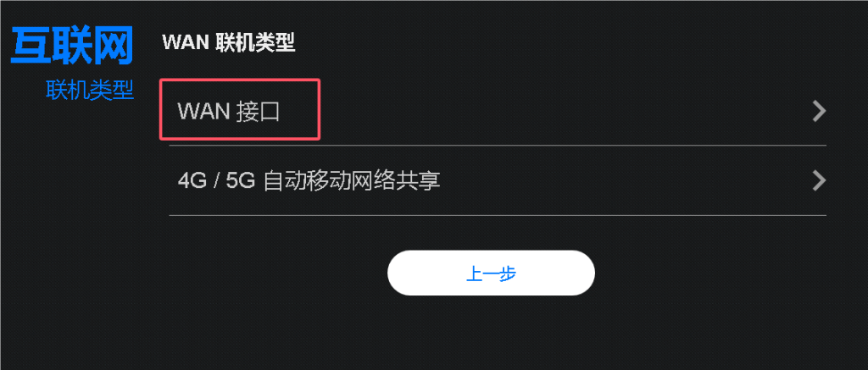Click the right arrow icon on WAN row
The height and width of the screenshot is (370, 868).
click(819, 111)
